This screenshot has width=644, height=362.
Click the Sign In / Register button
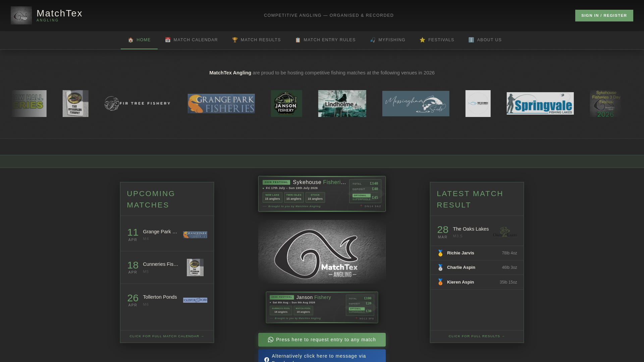pos(604,15)
